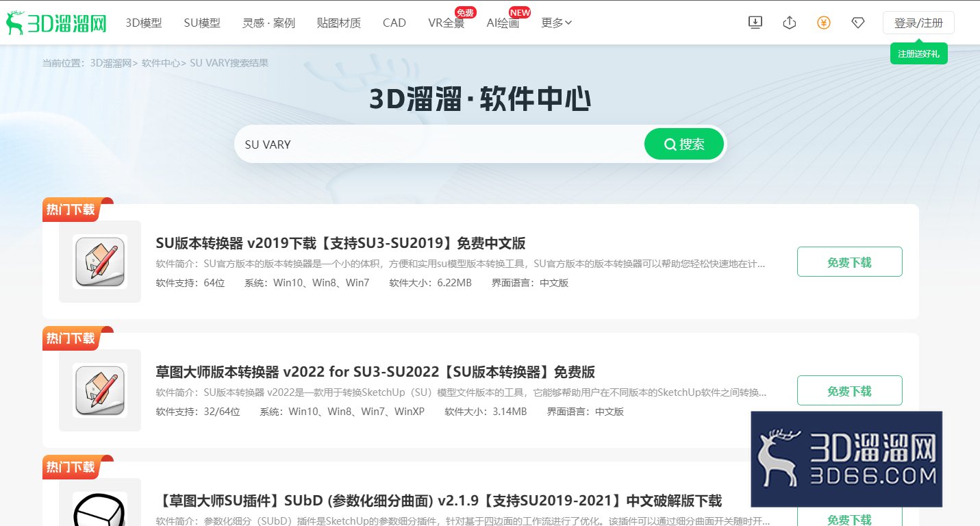Viewport: 980px width, 526px height.
Task: Click text 软件支持：32/64位
Action: point(198,412)
